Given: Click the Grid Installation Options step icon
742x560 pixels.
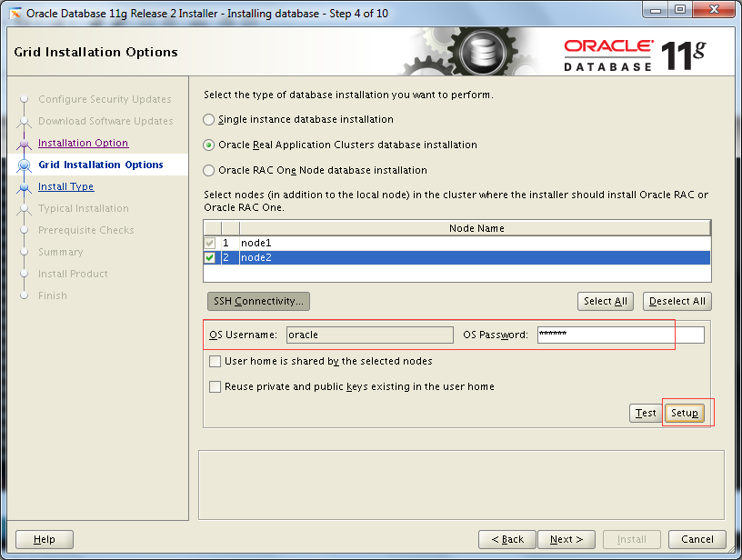Looking at the screenshot, I should point(25,165).
